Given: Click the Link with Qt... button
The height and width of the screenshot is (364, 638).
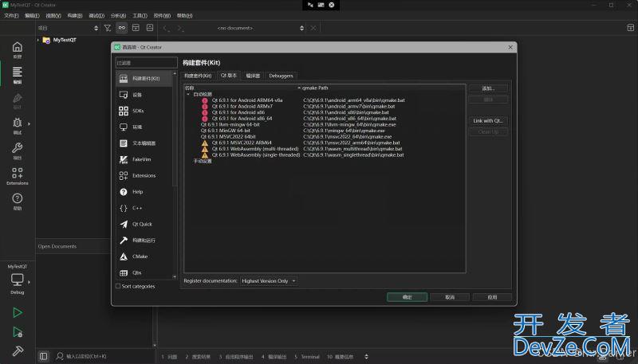Looking at the screenshot, I should coord(488,121).
